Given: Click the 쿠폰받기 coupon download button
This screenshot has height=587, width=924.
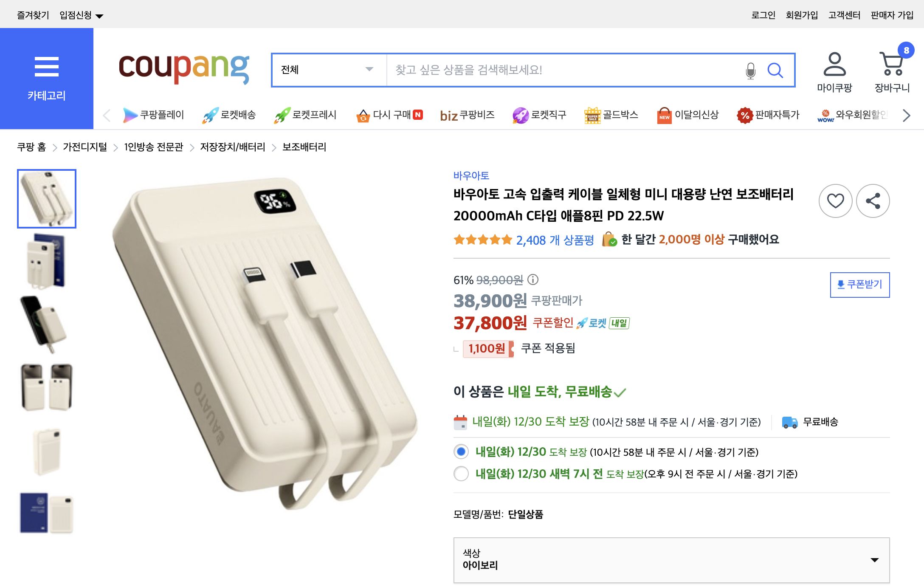Looking at the screenshot, I should 859,285.
